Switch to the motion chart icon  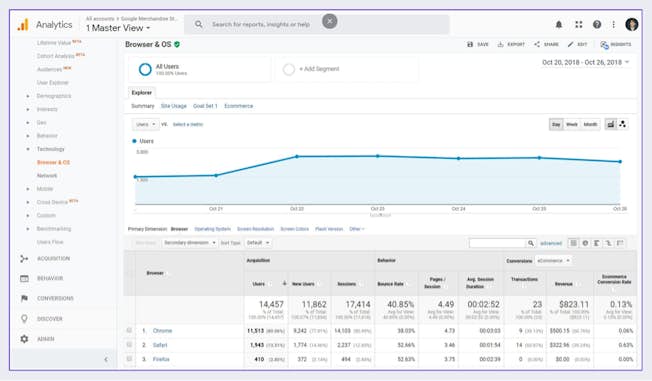click(x=622, y=124)
